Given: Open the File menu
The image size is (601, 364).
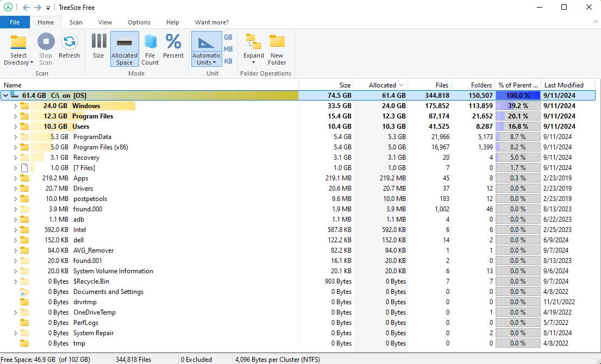Looking at the screenshot, I should (x=15, y=22).
